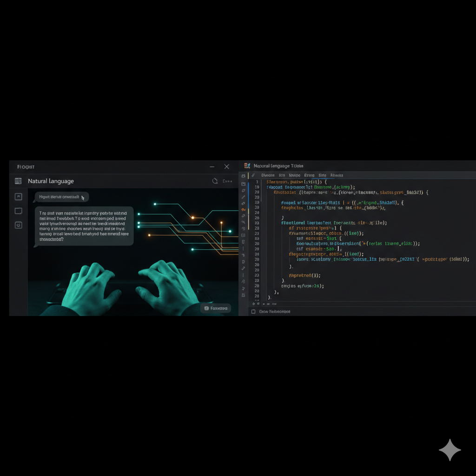Image resolution: width=476 pixels, height=476 pixels.
Task: Select the flag icon in the left sidebar
Action: (18, 196)
